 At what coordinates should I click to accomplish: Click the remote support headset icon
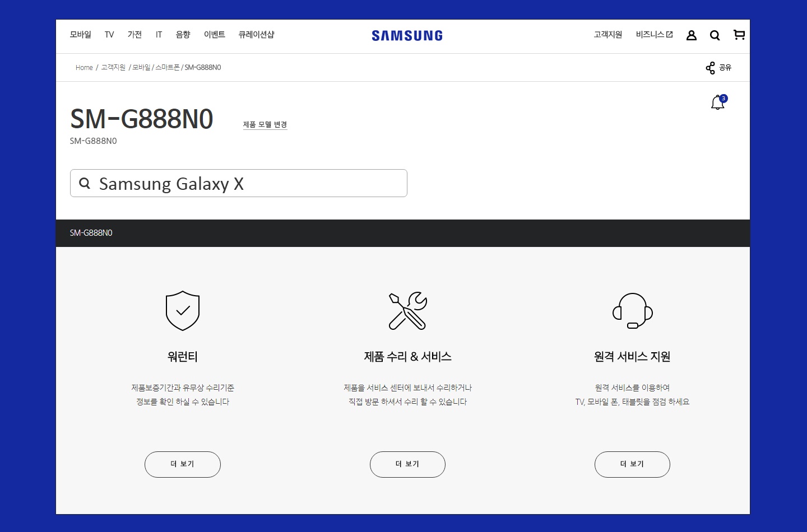[633, 311]
